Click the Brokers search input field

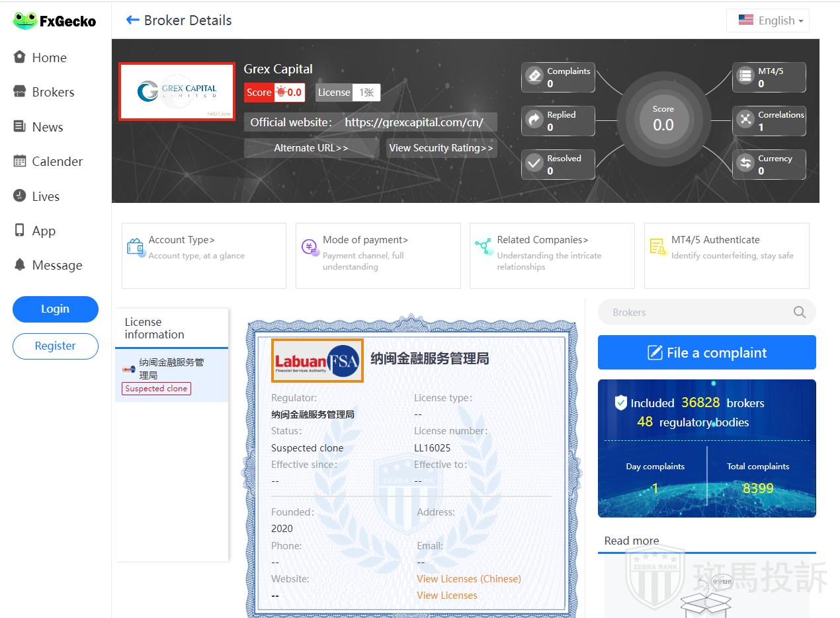(x=694, y=313)
